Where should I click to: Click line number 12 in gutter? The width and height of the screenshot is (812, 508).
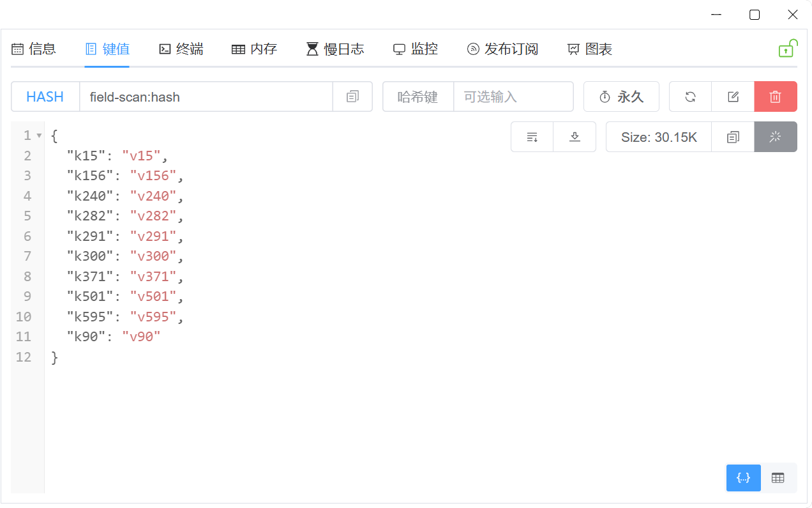click(24, 357)
